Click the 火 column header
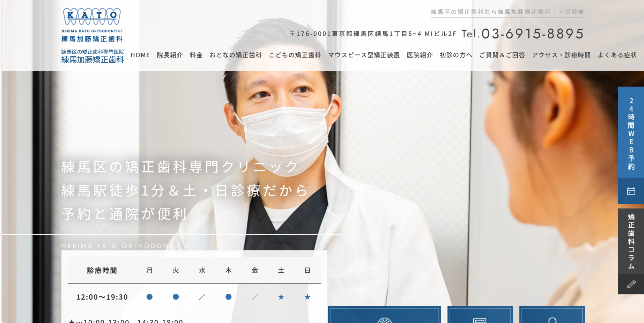 pos(176,270)
